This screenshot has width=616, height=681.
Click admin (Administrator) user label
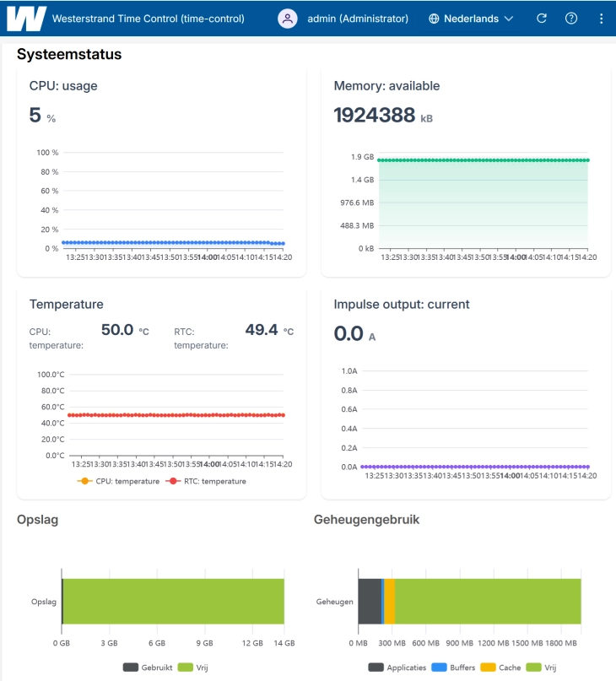358,19
